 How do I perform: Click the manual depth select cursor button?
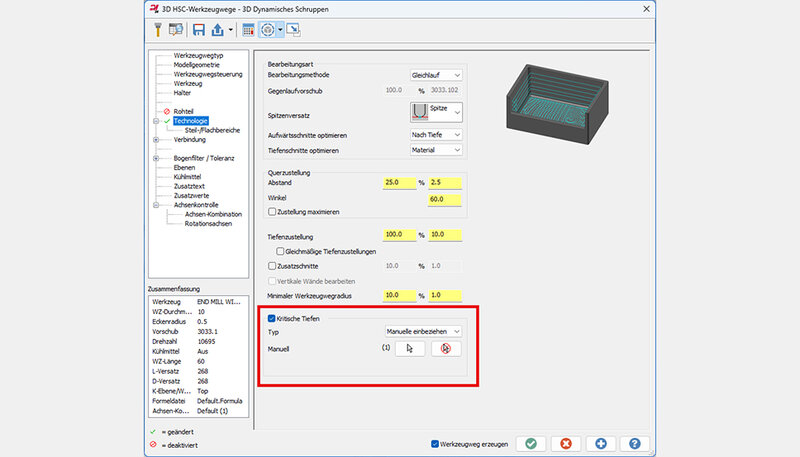coord(409,349)
